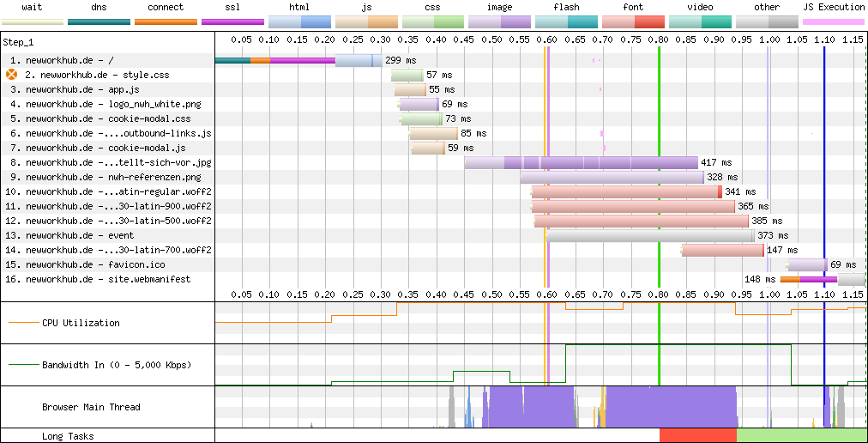Click the Bandwidth In (0 - 5,000 Kbps) label
This screenshot has height=443, width=868.
117,365
